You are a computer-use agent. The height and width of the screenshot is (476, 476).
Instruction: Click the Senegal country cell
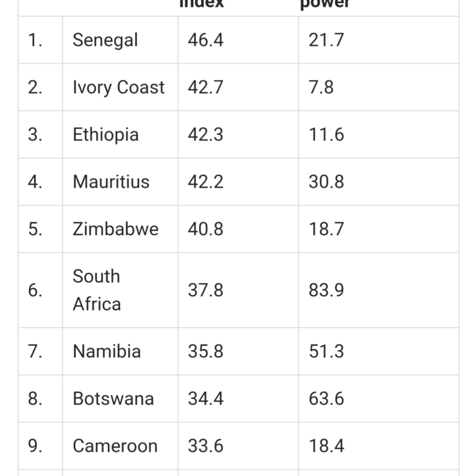[x=105, y=40]
